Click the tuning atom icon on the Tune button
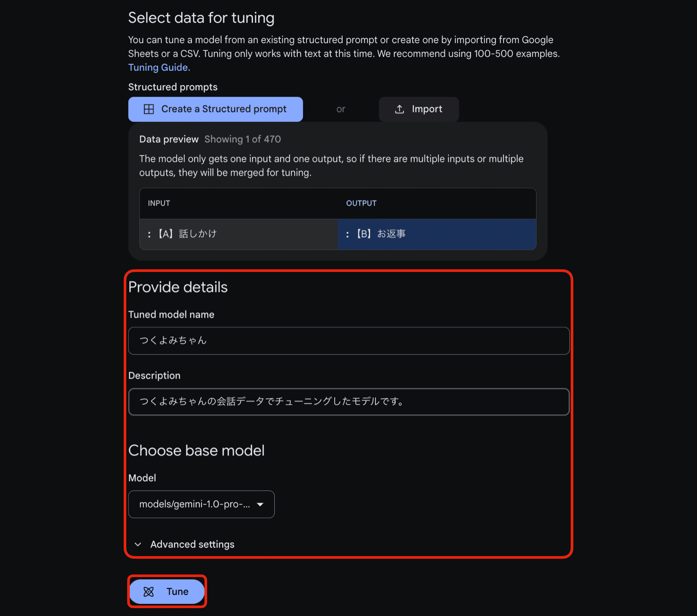Screen dimensions: 697x616 pyautogui.click(x=149, y=591)
